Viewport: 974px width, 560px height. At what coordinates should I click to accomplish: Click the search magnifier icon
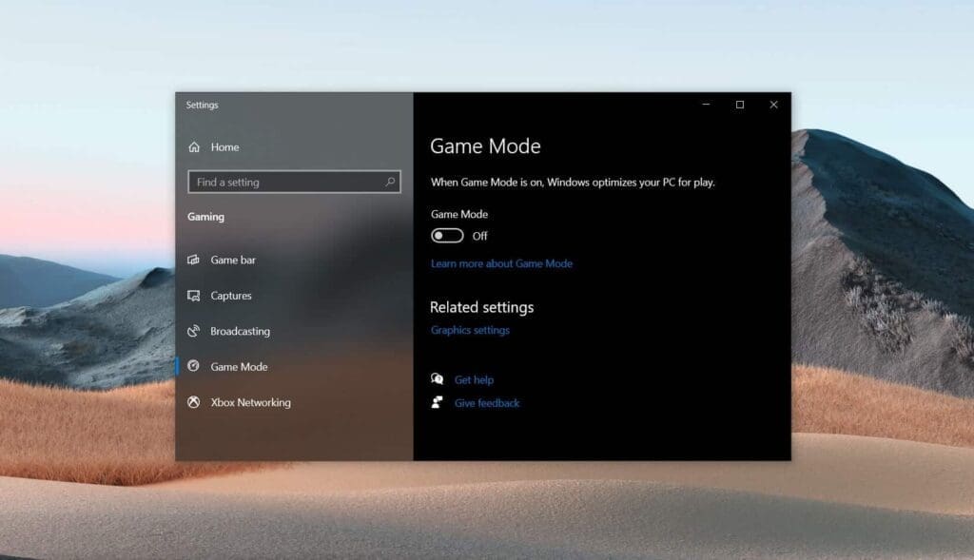[390, 182]
